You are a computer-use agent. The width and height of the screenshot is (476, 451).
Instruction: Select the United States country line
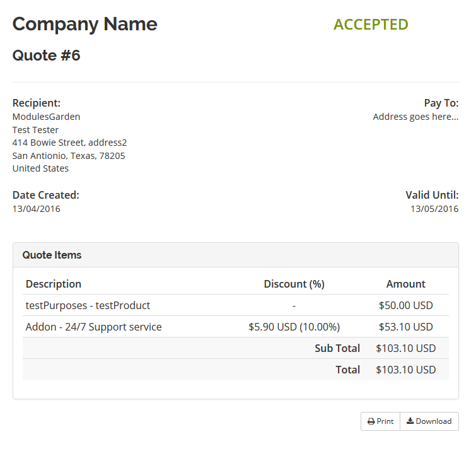[x=40, y=168]
